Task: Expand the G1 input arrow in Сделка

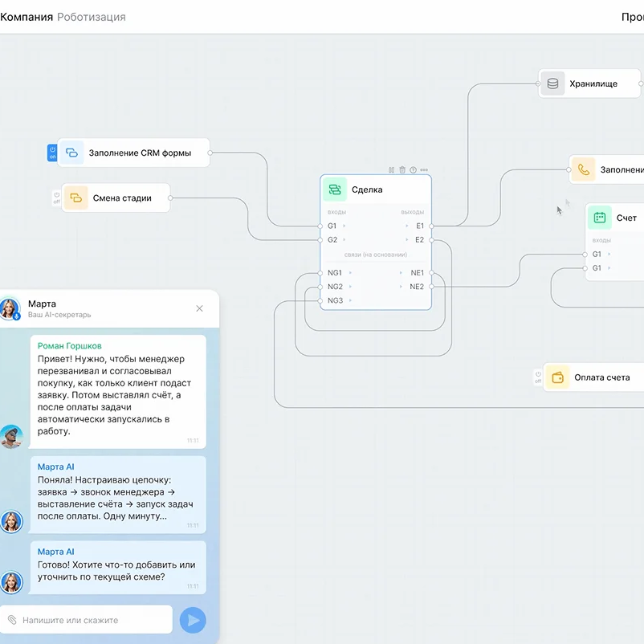Action: 344,226
